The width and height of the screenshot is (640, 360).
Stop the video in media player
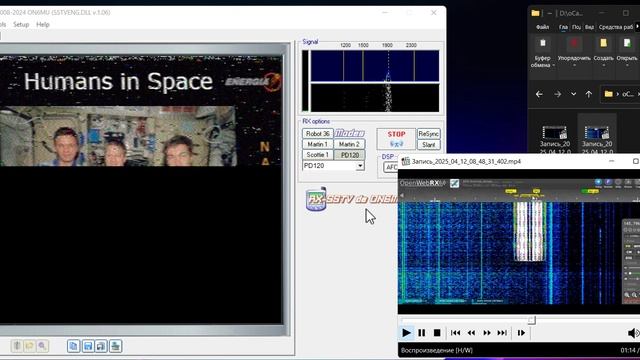tap(437, 333)
